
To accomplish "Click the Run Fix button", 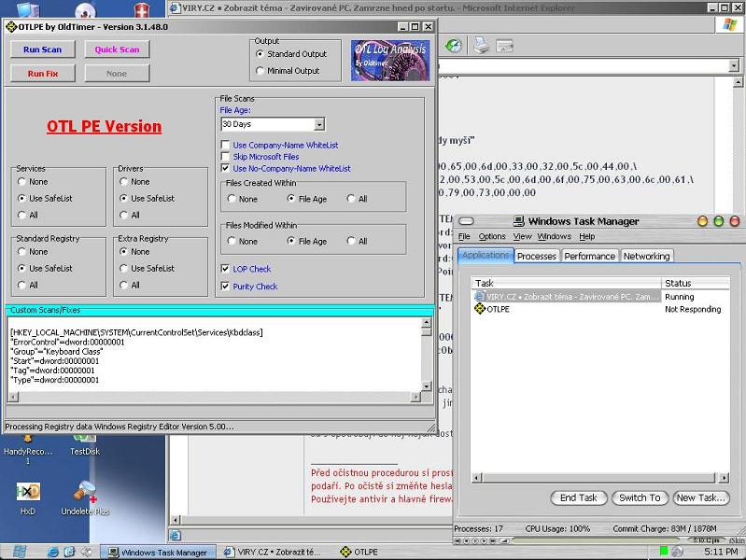I will (x=42, y=74).
